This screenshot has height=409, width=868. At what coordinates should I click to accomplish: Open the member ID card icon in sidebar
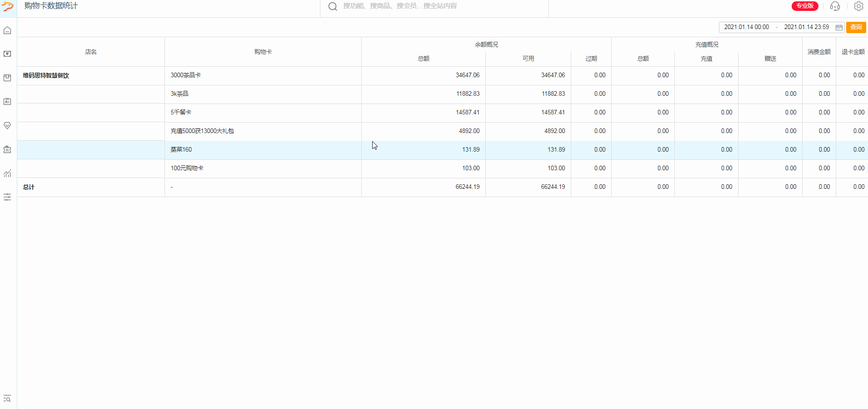pos(7,102)
